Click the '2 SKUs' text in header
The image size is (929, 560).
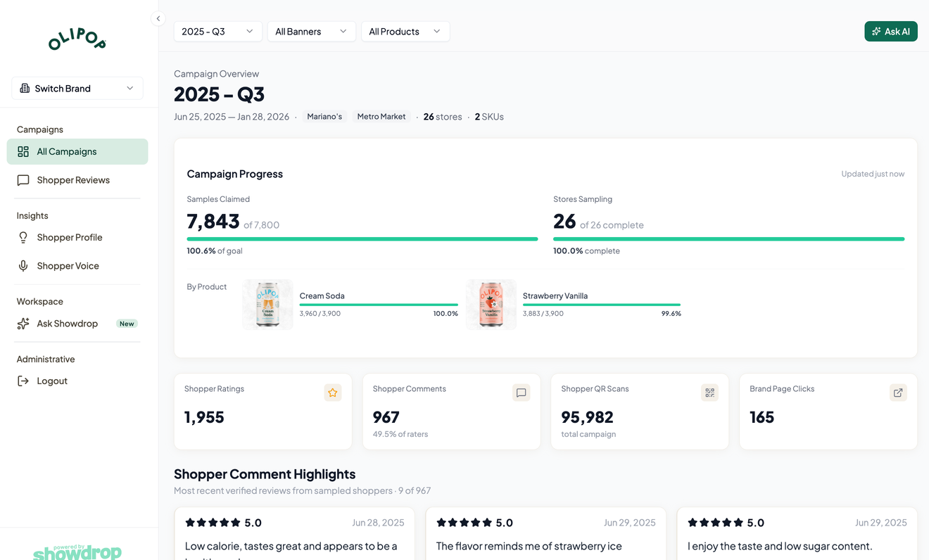pyautogui.click(x=489, y=117)
